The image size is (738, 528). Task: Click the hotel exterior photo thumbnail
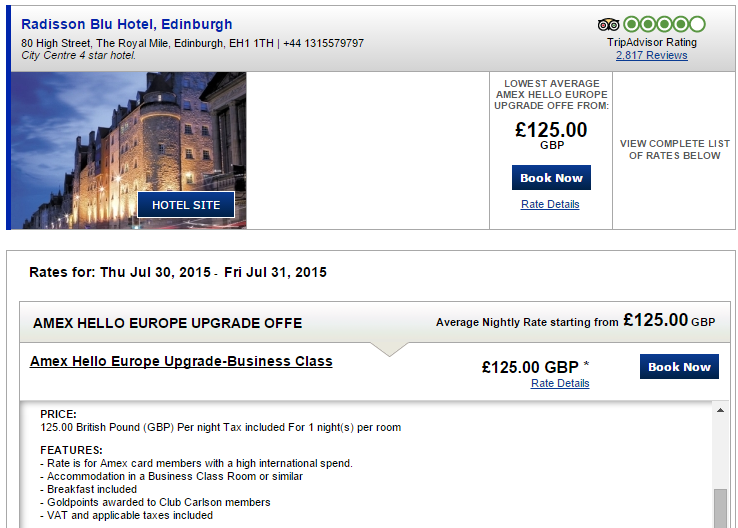128,150
